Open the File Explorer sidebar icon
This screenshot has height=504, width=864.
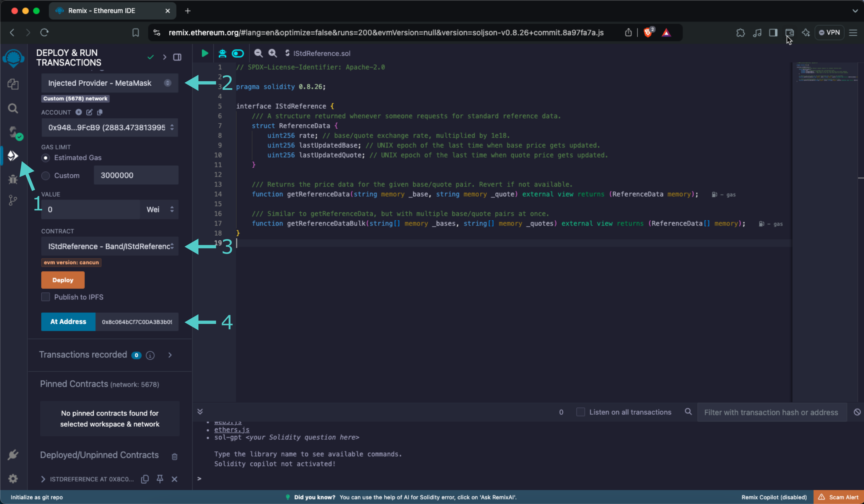click(x=13, y=84)
